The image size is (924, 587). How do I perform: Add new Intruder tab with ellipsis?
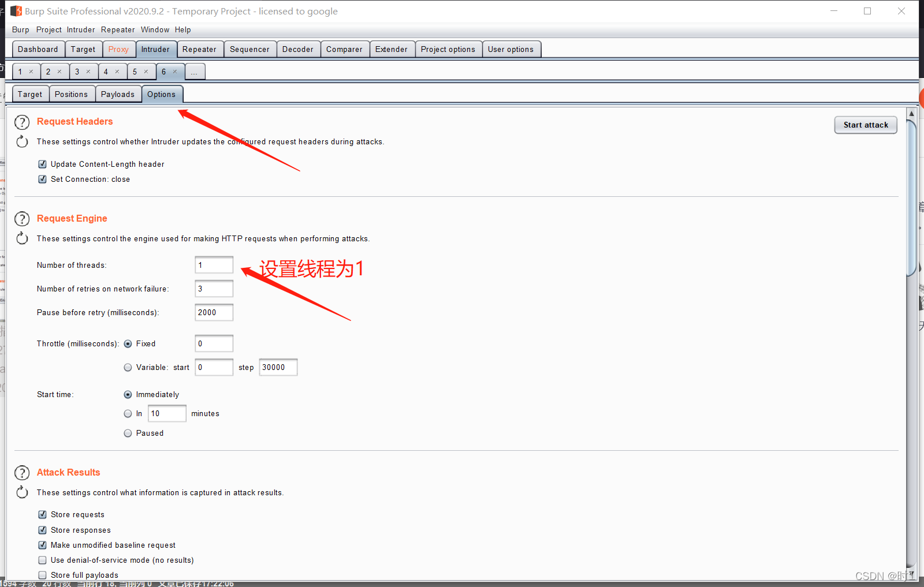195,72
